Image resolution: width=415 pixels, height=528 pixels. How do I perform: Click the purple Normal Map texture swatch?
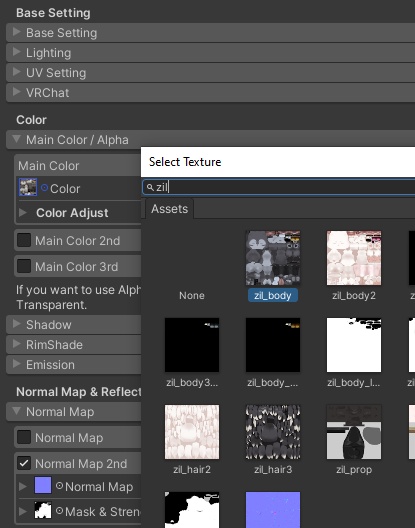[x=43, y=485]
